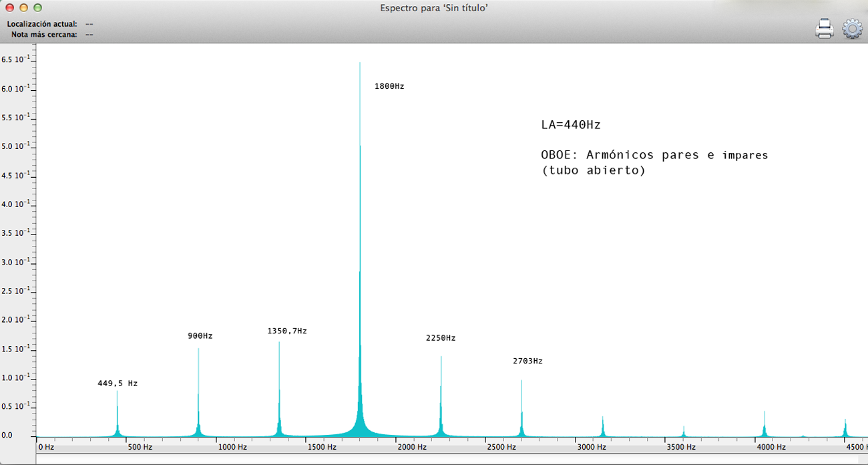
Task: Click the 'LA=440Hz' annotation text
Action: [572, 125]
